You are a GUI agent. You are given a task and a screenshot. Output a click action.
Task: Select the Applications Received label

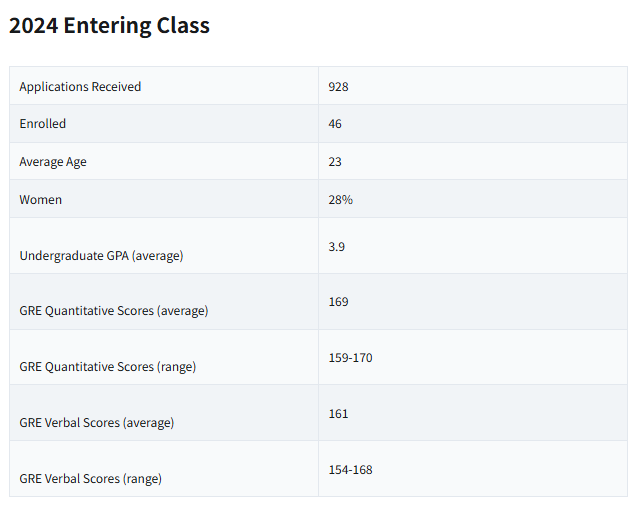click(x=80, y=87)
